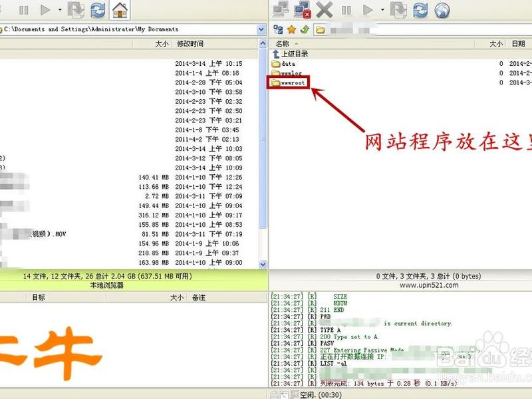Screen dimensions: 532x399
Task: Sort the remote list by 大小 column
Action: pos(495,44)
